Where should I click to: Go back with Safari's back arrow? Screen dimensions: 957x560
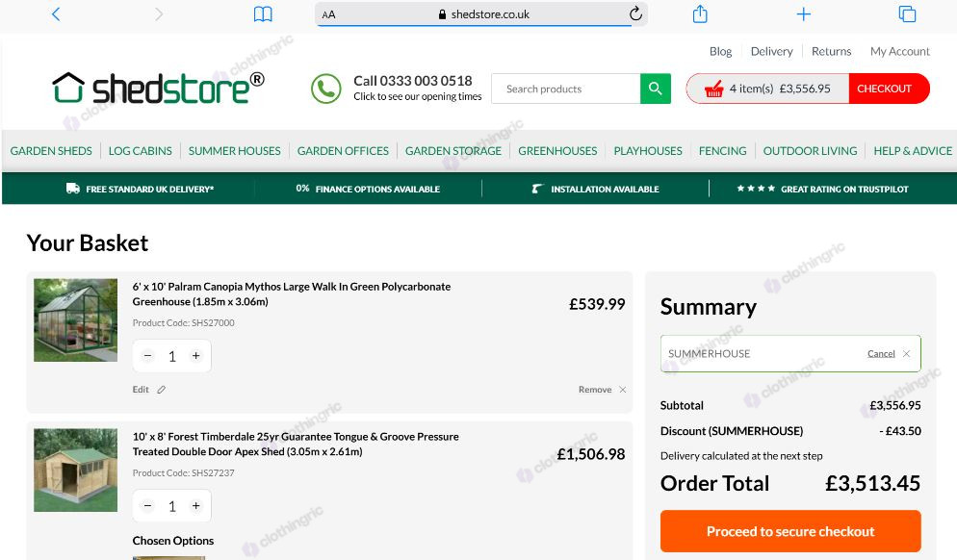pyautogui.click(x=56, y=14)
